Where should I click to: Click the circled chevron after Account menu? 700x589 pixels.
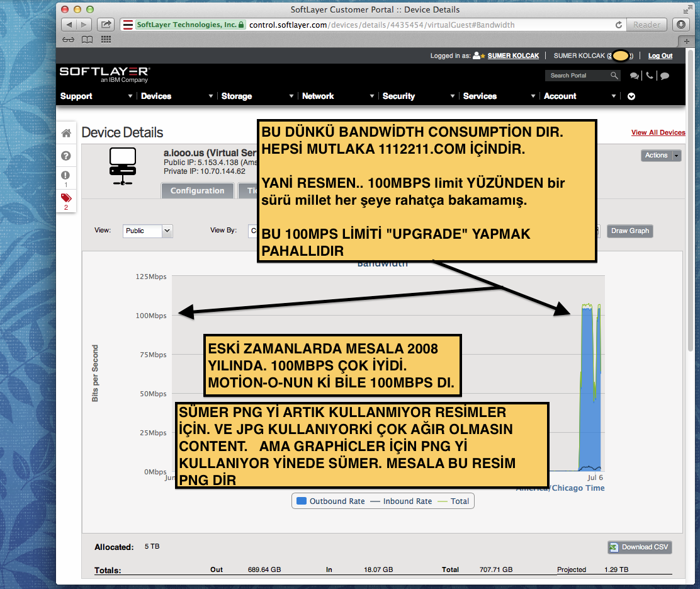pyautogui.click(x=631, y=96)
